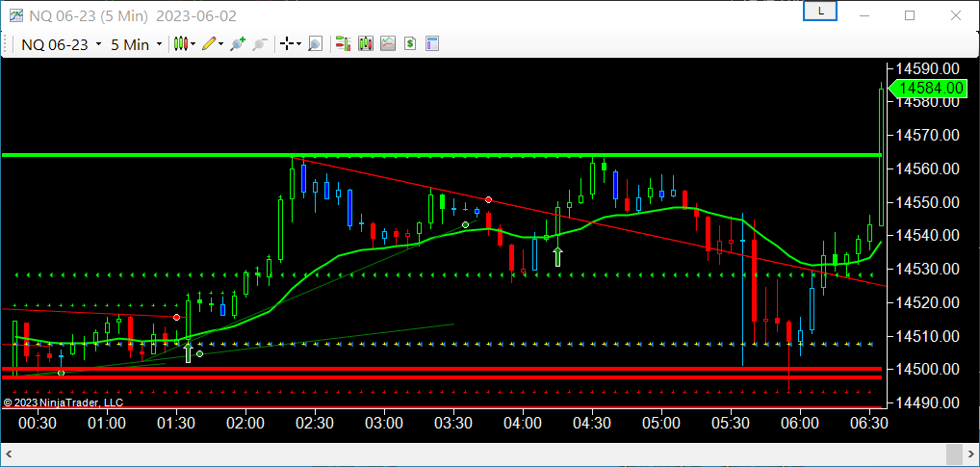980x467 pixels.
Task: Click the horizontal scrollbar right arrow
Action: pos(972,453)
